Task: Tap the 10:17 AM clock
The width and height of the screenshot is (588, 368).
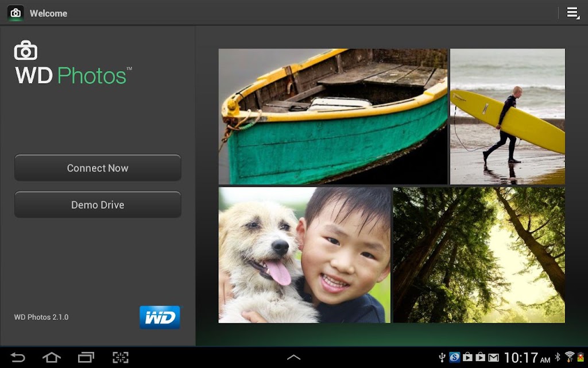Action: tap(527, 358)
